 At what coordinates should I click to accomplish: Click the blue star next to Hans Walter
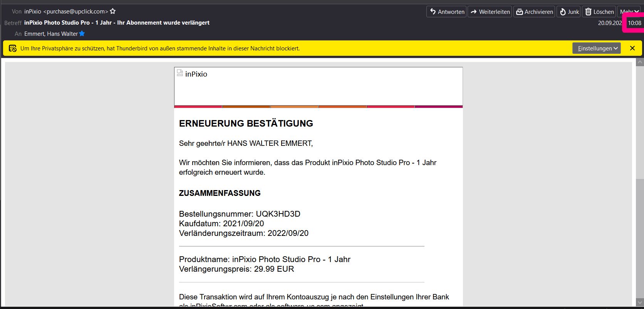(x=82, y=34)
